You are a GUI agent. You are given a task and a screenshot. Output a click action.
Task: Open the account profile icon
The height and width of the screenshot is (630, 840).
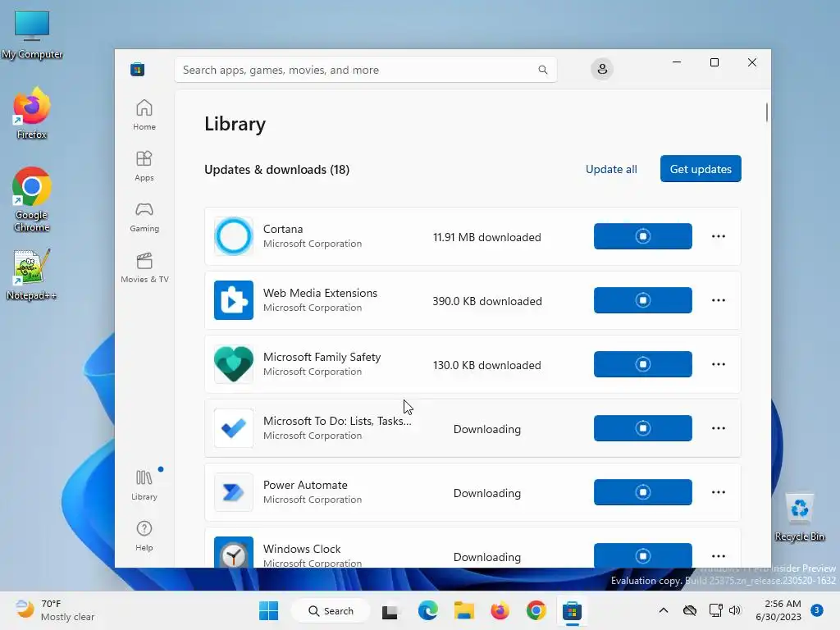click(x=602, y=69)
